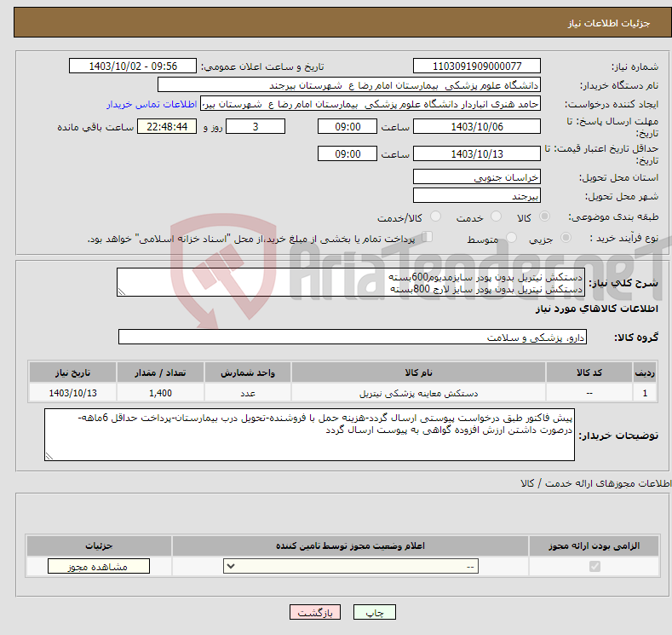This screenshot has height=635, width=672.
Task: Click the need date cell 1403/10/13 in table
Action: (73, 393)
